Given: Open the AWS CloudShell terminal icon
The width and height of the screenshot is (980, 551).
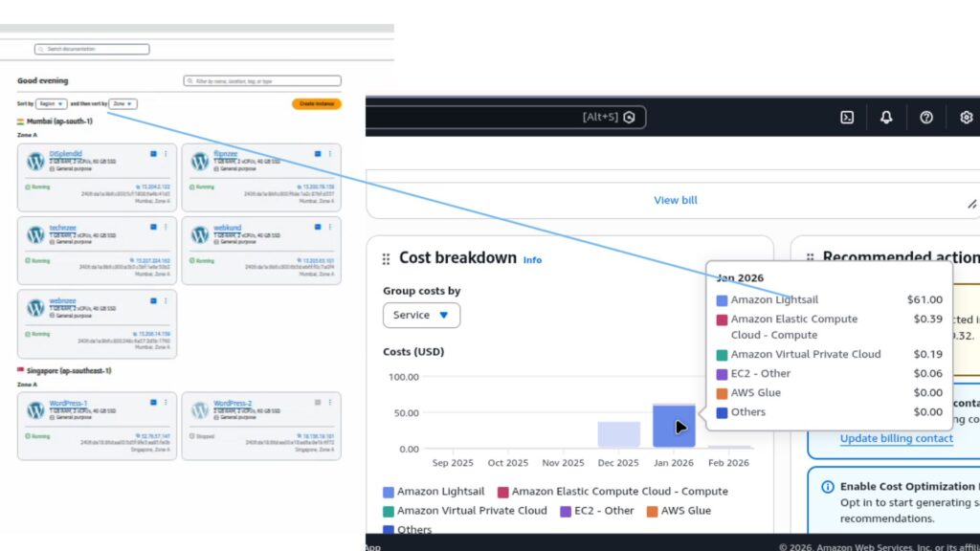Looking at the screenshot, I should [847, 117].
